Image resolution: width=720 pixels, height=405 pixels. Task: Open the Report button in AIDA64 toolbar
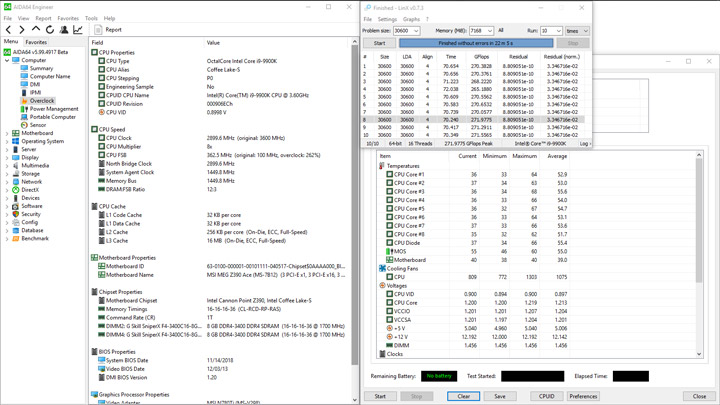click(x=108, y=30)
